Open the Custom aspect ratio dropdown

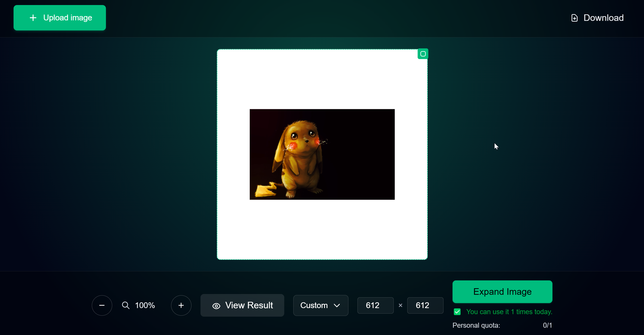[x=321, y=305]
